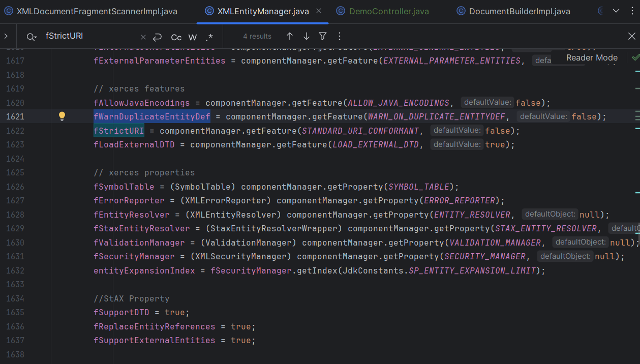Click the Reader Mode label

(592, 57)
